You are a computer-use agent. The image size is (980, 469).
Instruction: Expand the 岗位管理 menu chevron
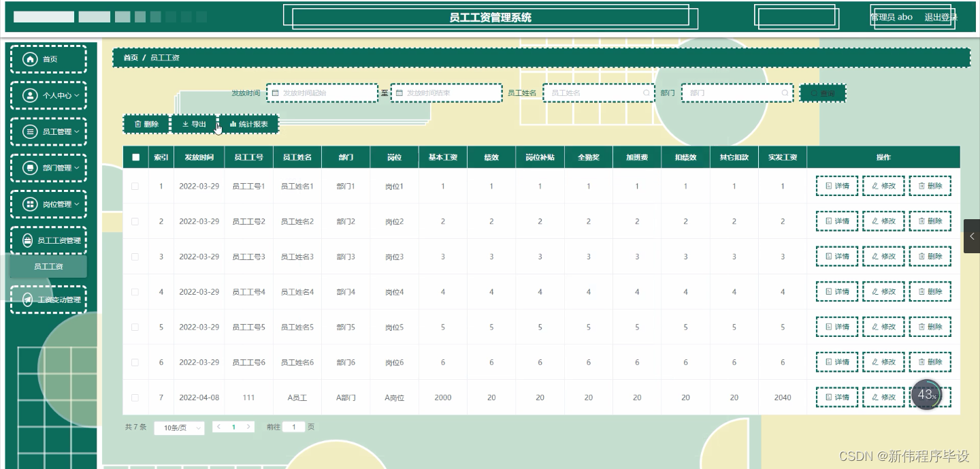pos(77,204)
